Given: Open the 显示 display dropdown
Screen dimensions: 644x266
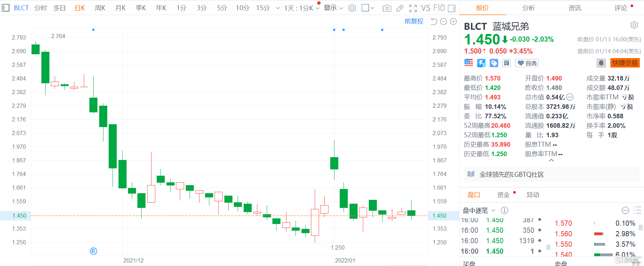Looking at the screenshot, I should 333,8.
